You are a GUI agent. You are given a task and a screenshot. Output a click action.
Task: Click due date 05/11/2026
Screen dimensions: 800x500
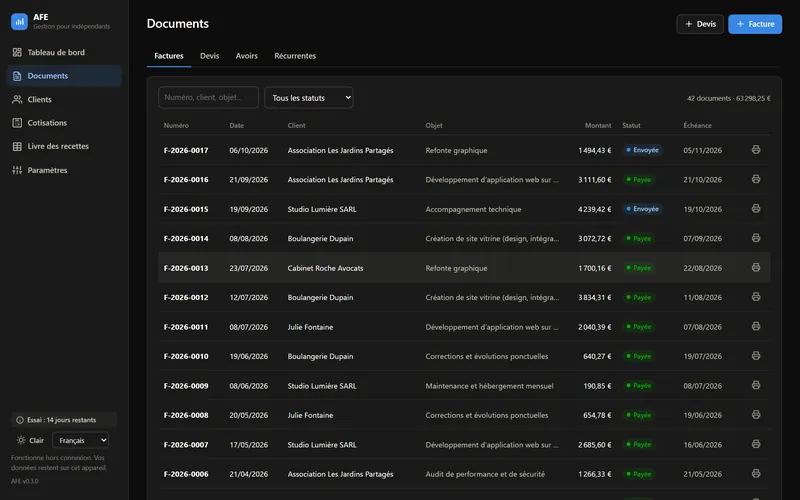point(702,151)
